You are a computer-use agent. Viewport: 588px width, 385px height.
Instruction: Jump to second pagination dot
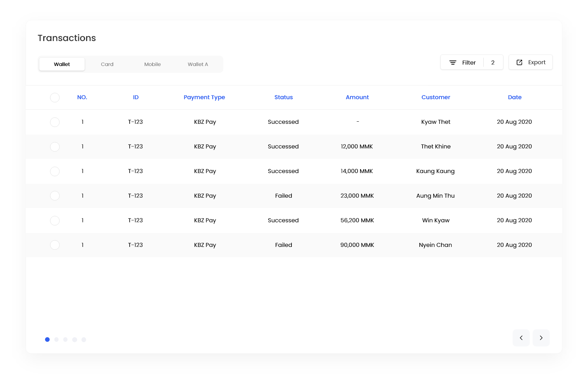pyautogui.click(x=56, y=339)
